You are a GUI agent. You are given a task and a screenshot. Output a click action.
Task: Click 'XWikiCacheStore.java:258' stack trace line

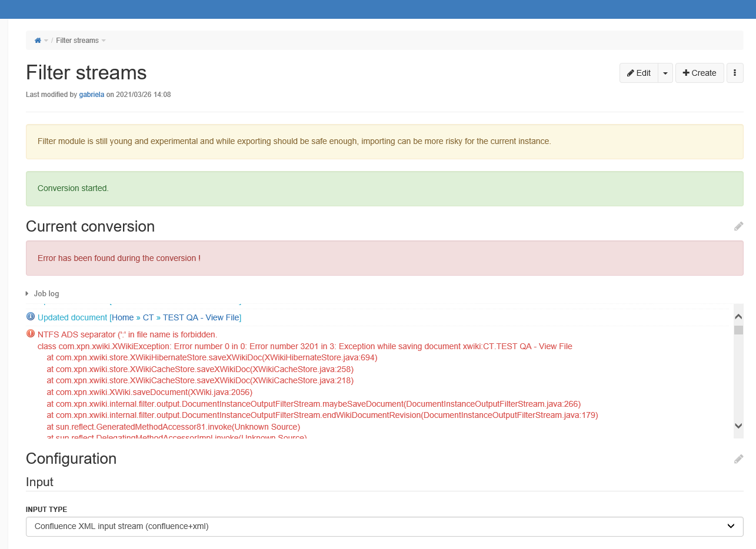tap(200, 369)
